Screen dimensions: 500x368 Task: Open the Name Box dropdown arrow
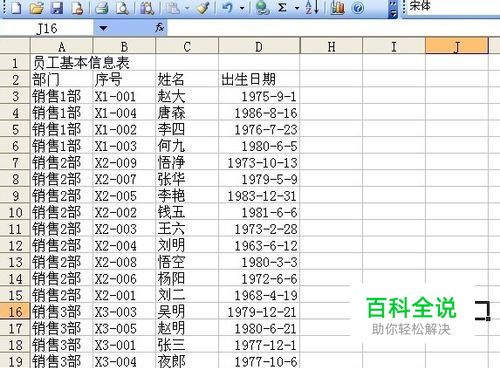tap(103, 28)
